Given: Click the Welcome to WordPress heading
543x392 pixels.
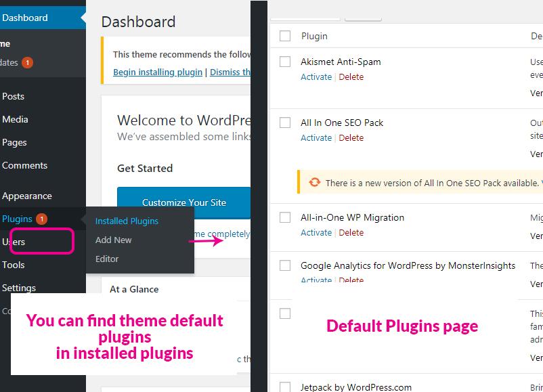Looking at the screenshot, I should pos(184,120).
